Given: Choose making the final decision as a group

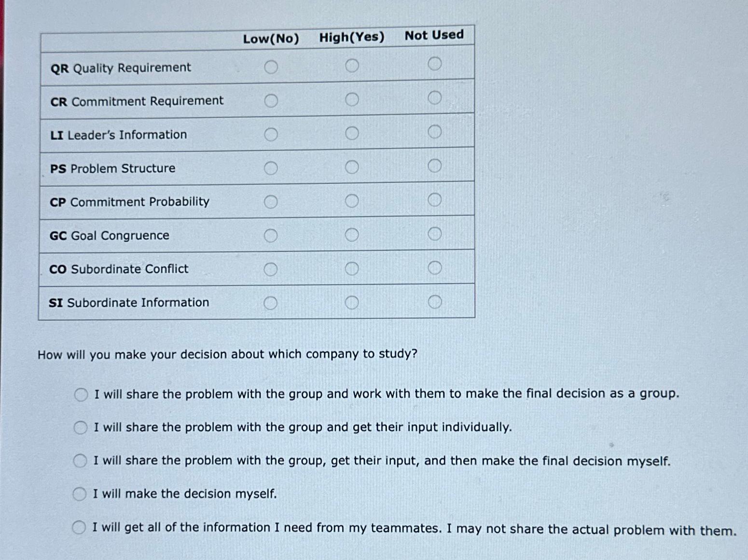Looking at the screenshot, I should point(80,394).
